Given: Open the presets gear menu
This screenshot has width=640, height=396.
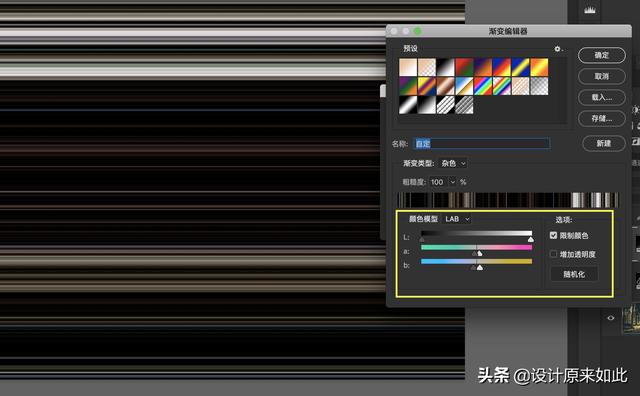Looking at the screenshot, I should 558,49.
